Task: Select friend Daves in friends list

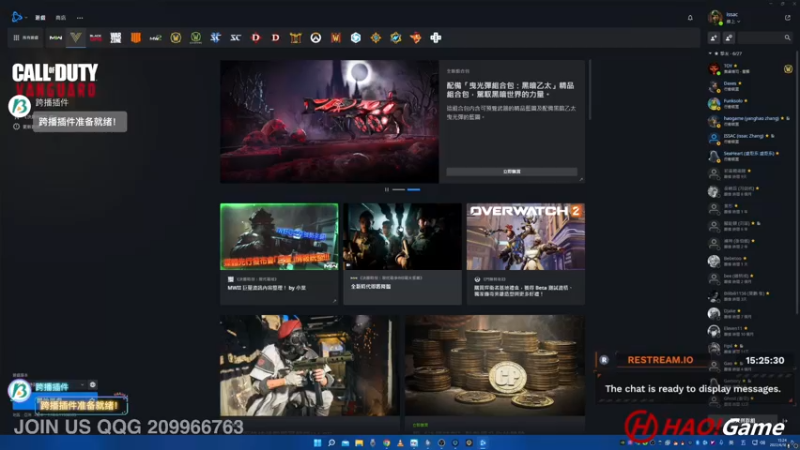Action: pyautogui.click(x=750, y=86)
